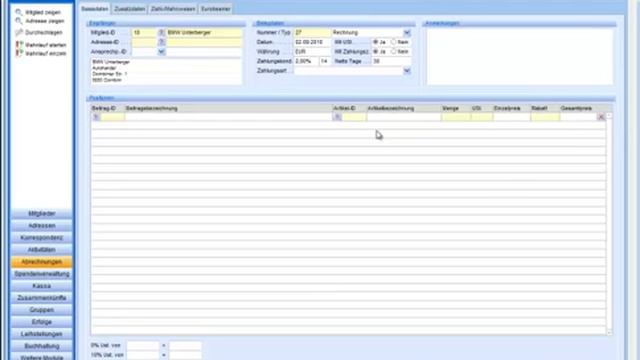Viewport: 640px width, 360px height.
Task: Click the Zahlungskond. percentage field 2,00%
Action: coord(306,61)
